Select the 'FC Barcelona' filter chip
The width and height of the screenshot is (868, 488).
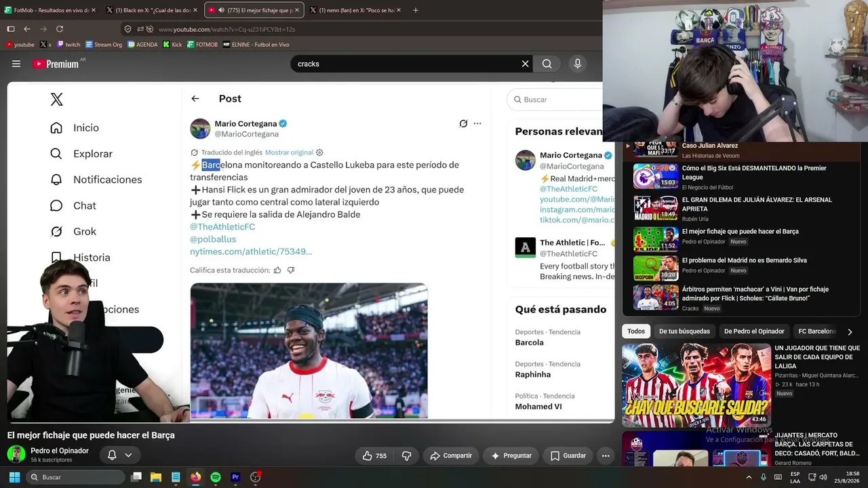point(817,331)
